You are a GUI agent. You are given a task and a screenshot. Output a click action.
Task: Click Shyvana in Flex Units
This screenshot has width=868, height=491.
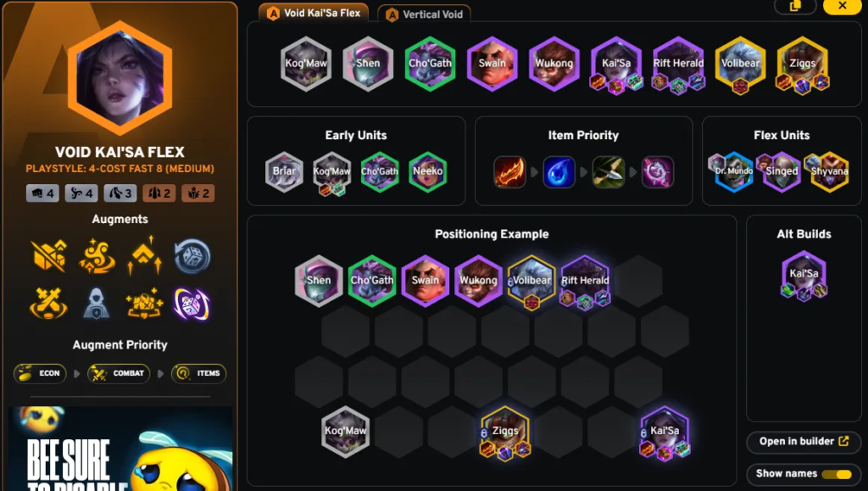[x=829, y=171]
